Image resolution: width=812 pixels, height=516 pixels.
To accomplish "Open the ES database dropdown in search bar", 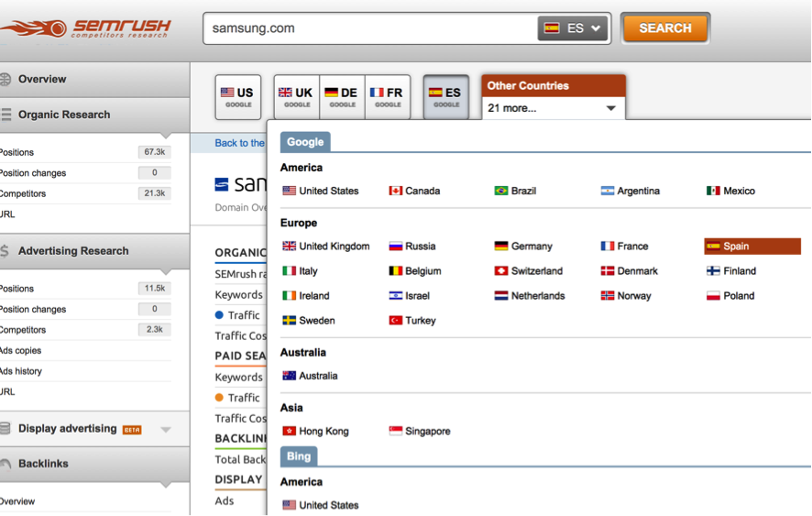I will [574, 28].
